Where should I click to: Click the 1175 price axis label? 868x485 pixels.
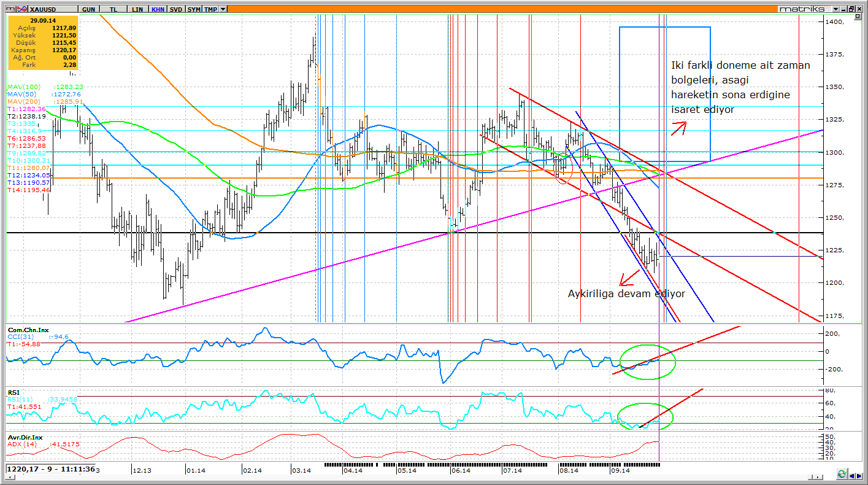[x=836, y=316]
